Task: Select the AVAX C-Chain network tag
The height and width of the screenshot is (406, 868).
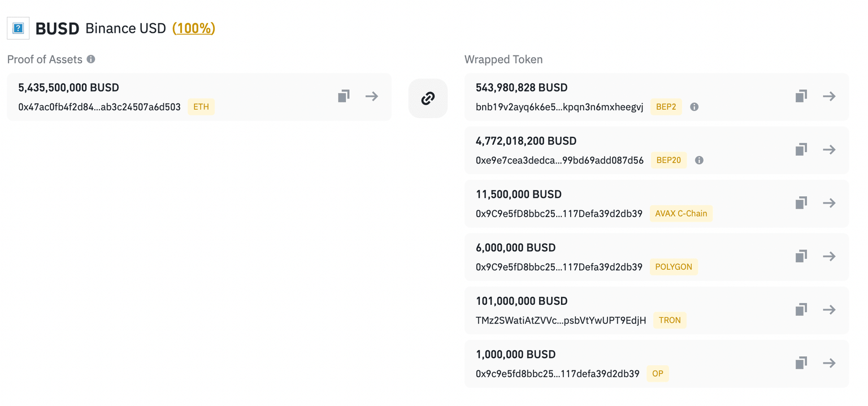Action: pos(681,213)
